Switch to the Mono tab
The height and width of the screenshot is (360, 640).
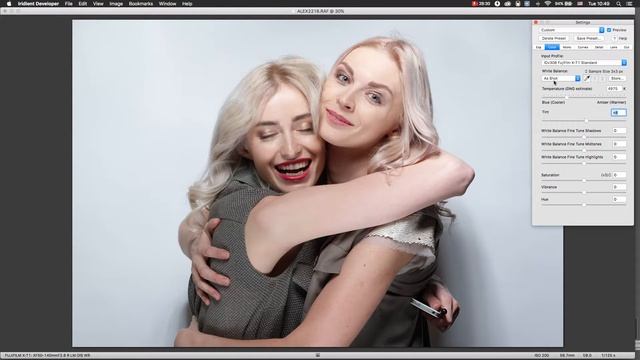[x=567, y=47]
